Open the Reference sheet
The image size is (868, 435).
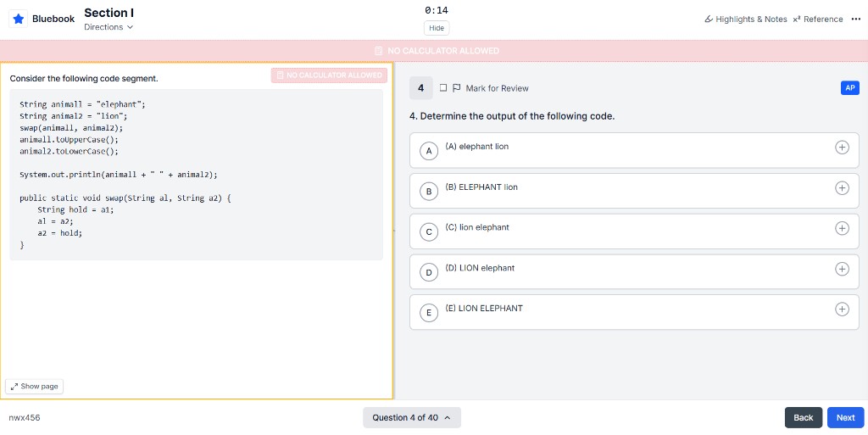(818, 20)
